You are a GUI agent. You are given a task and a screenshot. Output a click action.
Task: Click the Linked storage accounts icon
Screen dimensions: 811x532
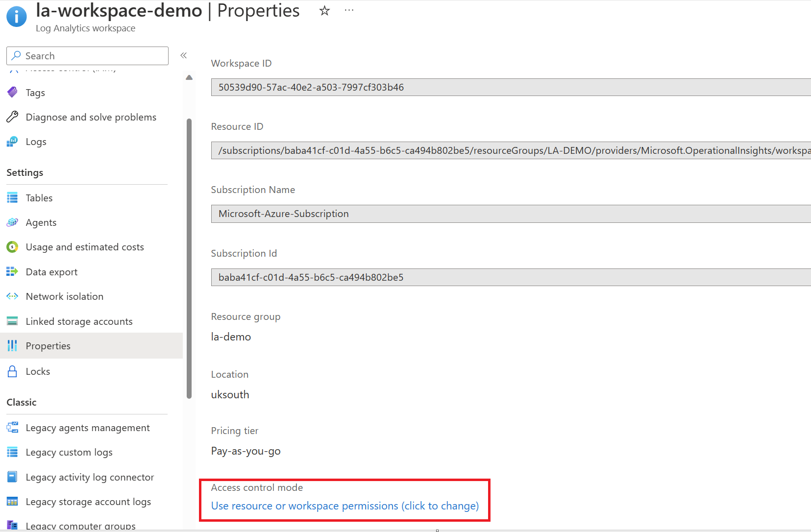point(12,321)
